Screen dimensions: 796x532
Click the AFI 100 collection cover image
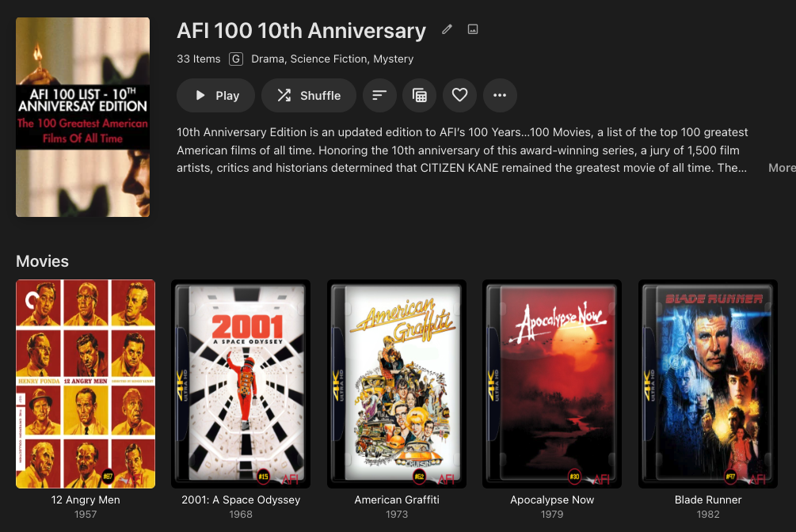[x=82, y=117]
